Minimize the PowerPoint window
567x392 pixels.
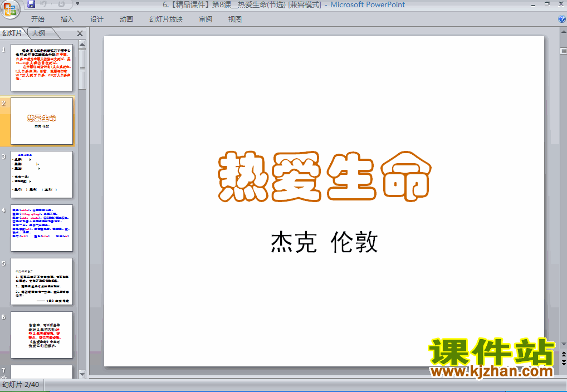coord(533,4)
